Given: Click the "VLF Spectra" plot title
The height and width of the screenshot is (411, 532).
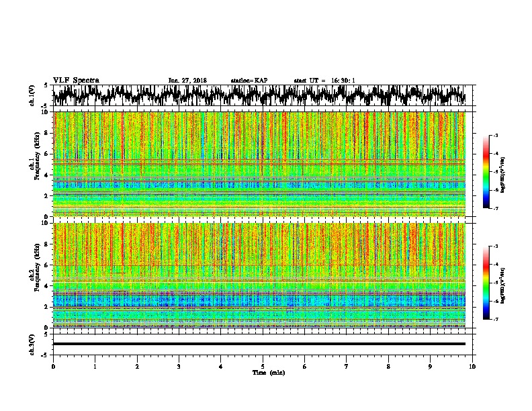Looking at the screenshot, I should (76, 81).
